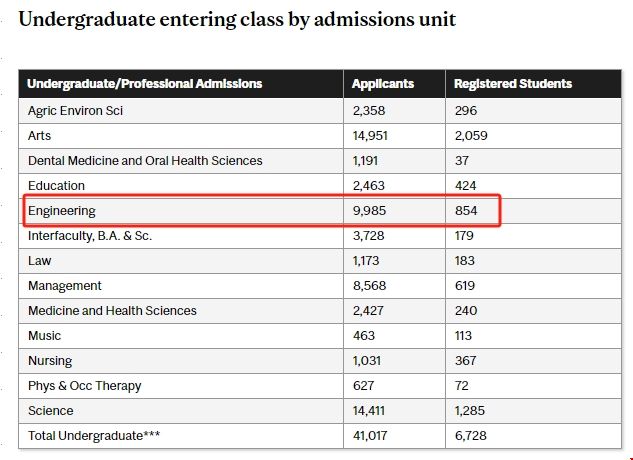Click Engineering applicants value 9,985
This screenshot has height=460, width=633.
(x=370, y=211)
